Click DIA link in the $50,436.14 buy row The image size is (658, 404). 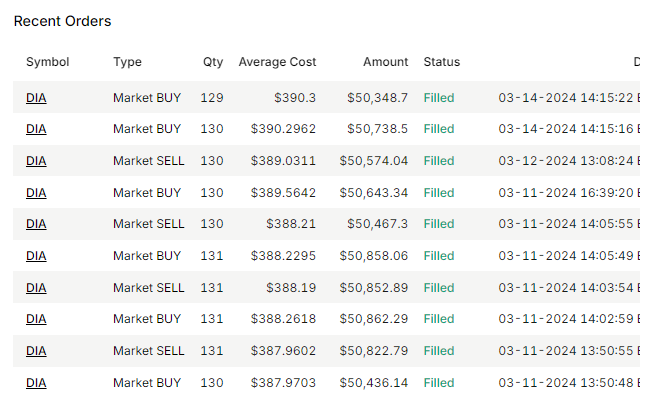tap(36, 383)
